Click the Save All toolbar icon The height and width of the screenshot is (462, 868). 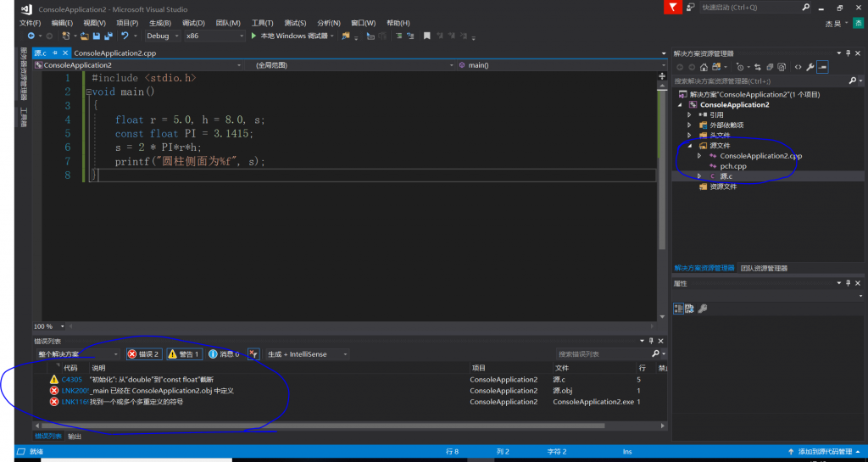click(x=108, y=36)
